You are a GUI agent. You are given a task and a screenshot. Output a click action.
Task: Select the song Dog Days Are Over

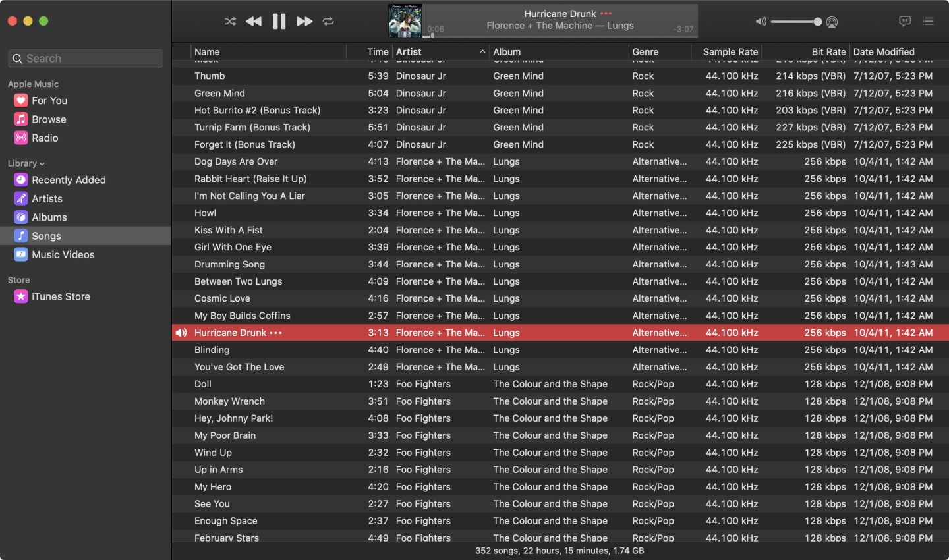(236, 161)
